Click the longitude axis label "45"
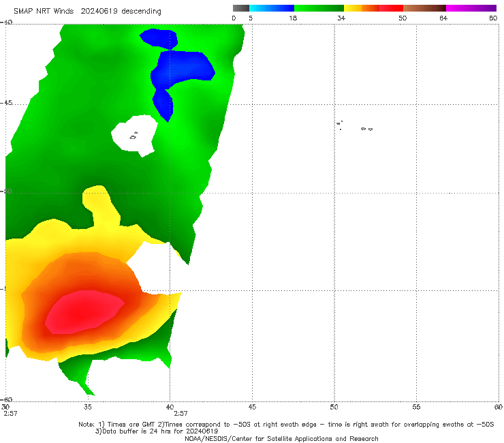The image size is (504, 443). point(252,407)
